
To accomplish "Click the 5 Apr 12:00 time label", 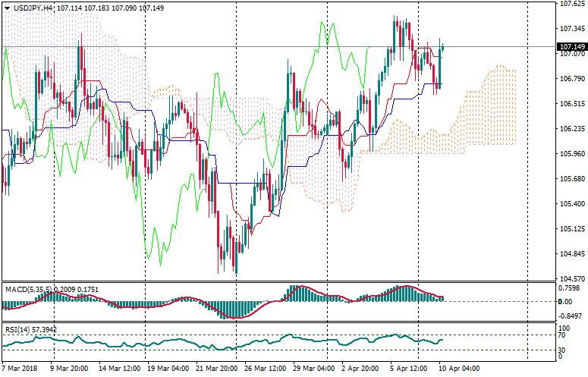I will tap(410, 369).
